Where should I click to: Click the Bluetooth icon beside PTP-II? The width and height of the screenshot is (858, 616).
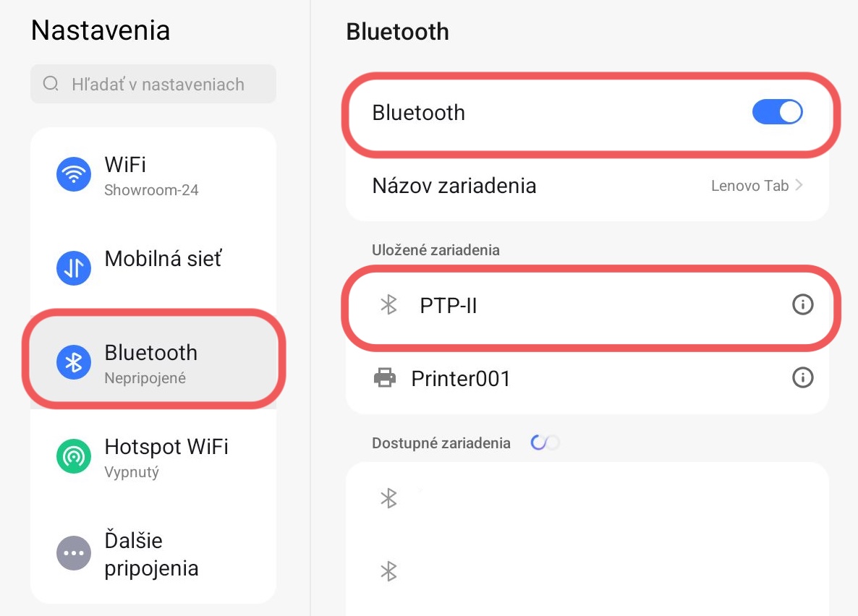pyautogui.click(x=389, y=305)
